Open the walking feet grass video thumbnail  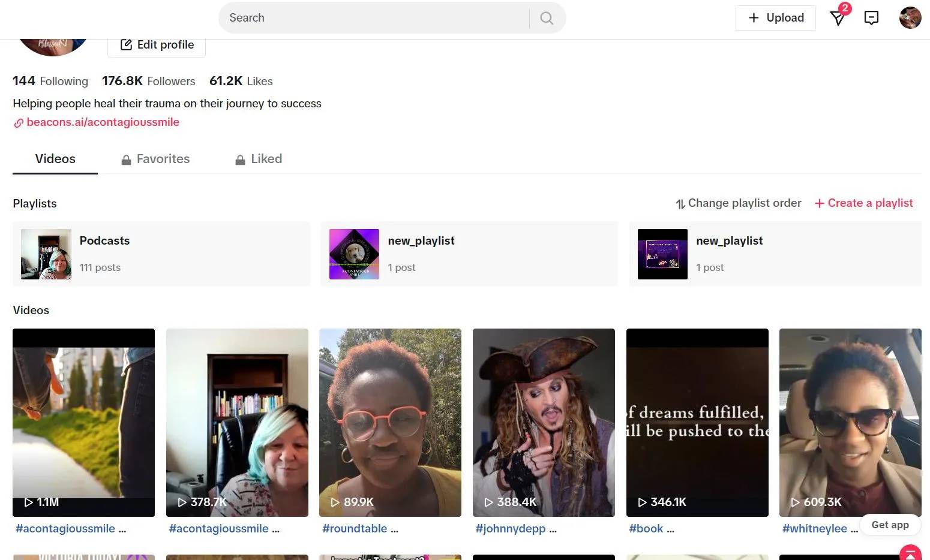tap(83, 423)
